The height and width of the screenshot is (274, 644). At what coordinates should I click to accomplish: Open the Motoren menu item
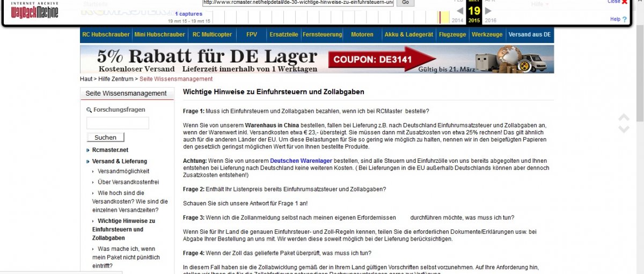point(362,34)
